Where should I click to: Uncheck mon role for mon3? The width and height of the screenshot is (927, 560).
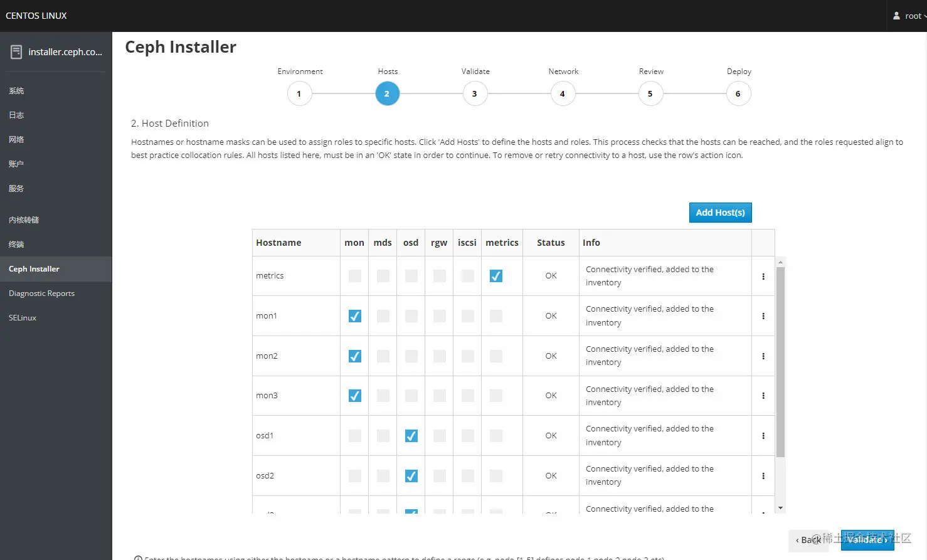point(355,396)
